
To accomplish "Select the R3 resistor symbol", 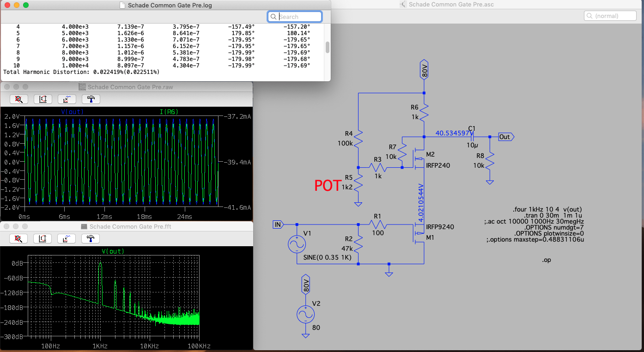I will pyautogui.click(x=379, y=167).
